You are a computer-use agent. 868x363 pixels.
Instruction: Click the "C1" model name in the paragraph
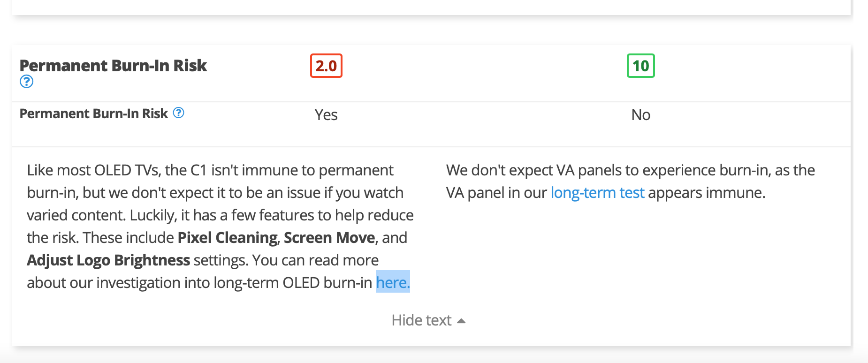click(198, 170)
